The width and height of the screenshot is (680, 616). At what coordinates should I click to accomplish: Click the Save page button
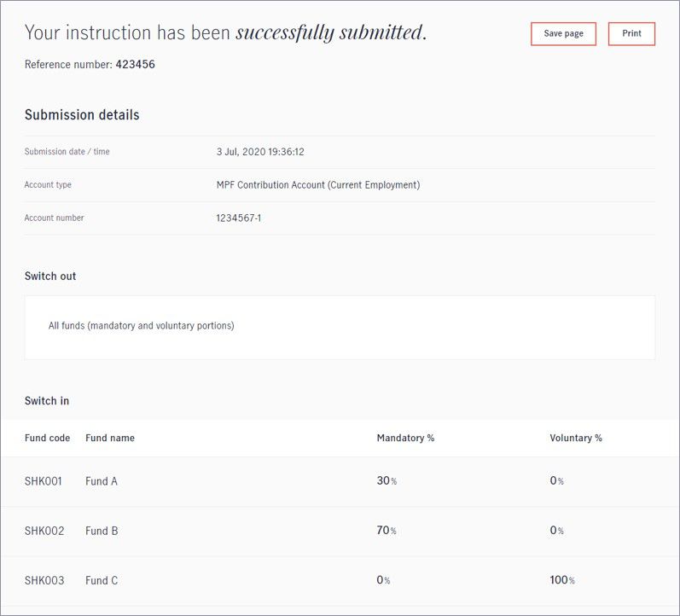(x=563, y=34)
